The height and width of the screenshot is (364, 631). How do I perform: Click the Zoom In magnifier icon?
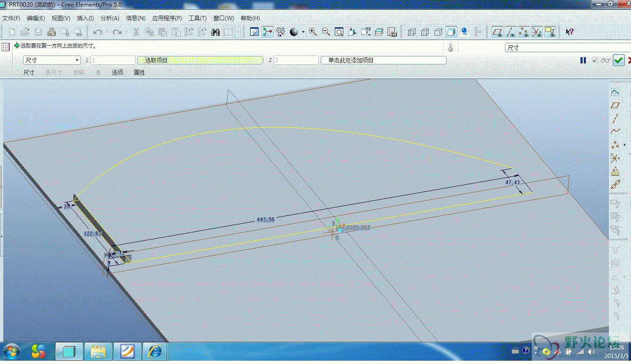313,32
